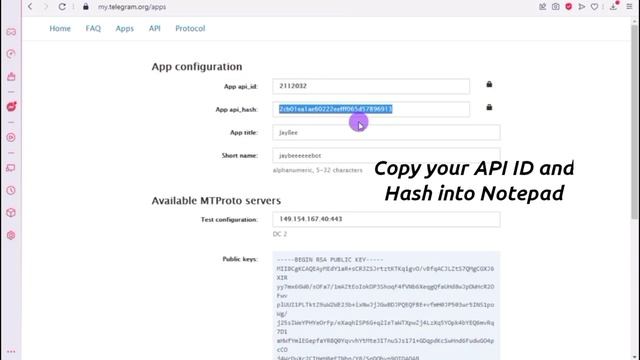Open the API link
The image size is (640, 360).
(x=155, y=29)
